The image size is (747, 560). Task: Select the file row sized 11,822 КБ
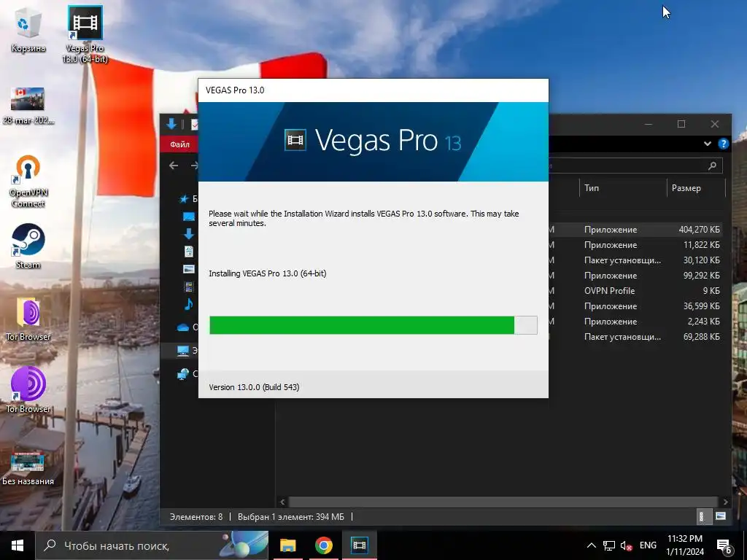[x=635, y=245]
